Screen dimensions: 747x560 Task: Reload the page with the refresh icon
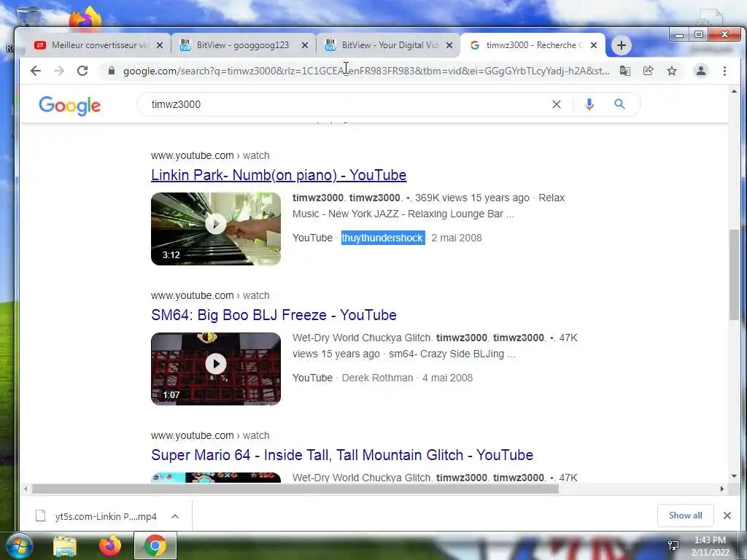[x=82, y=71]
